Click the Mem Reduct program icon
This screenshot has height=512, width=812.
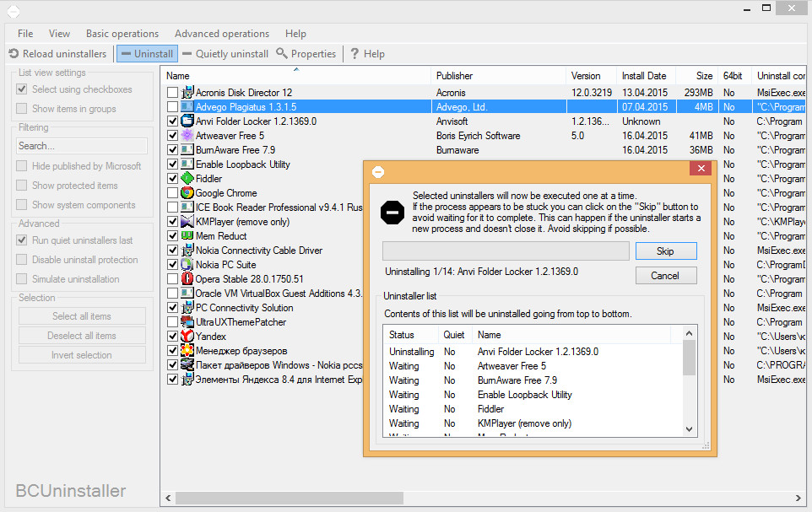tap(187, 236)
